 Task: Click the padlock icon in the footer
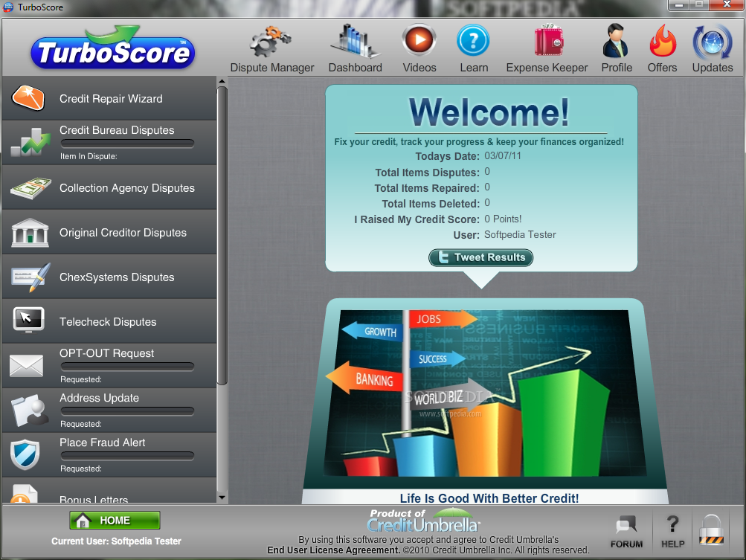pyautogui.click(x=711, y=530)
